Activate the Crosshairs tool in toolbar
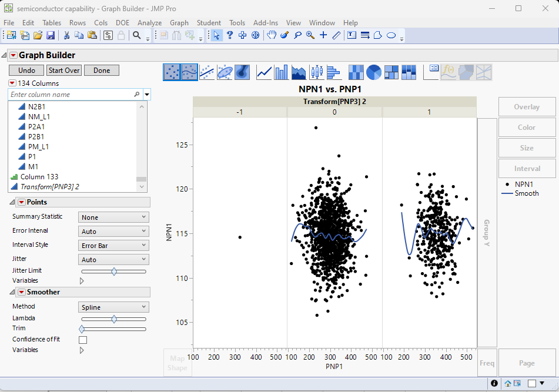 (323, 35)
